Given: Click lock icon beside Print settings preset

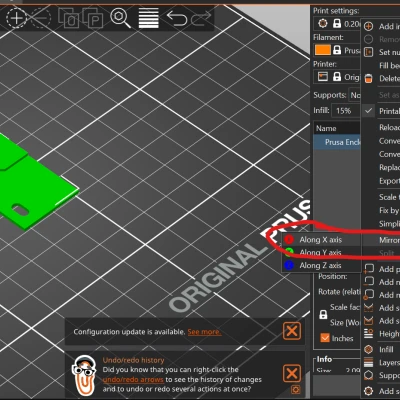Looking at the screenshot, I should click(x=337, y=23).
